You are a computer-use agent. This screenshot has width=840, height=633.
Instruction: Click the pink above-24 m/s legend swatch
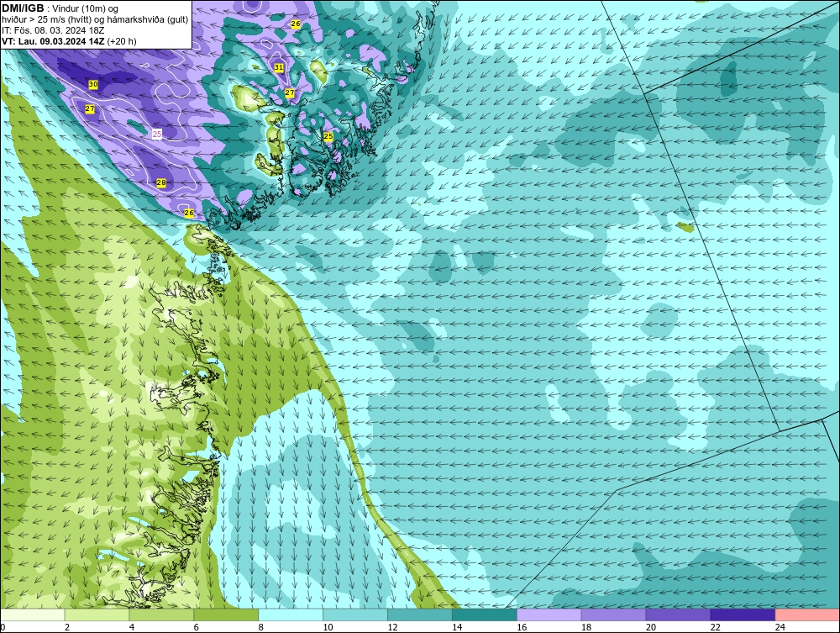point(807,615)
